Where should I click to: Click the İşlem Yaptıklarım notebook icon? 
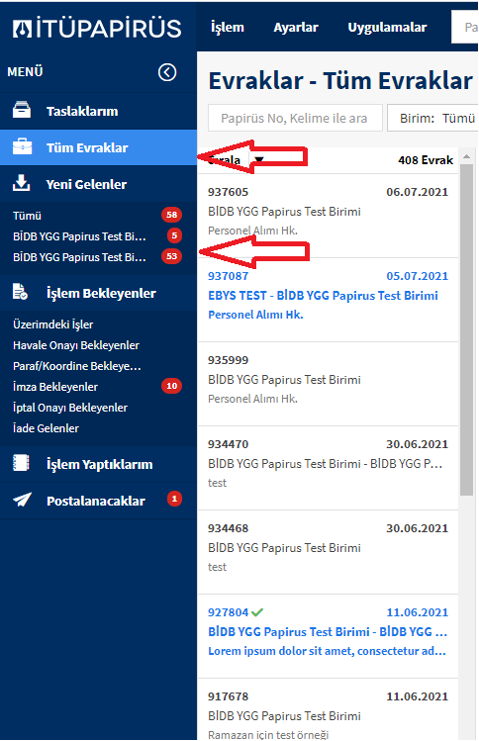(x=21, y=463)
